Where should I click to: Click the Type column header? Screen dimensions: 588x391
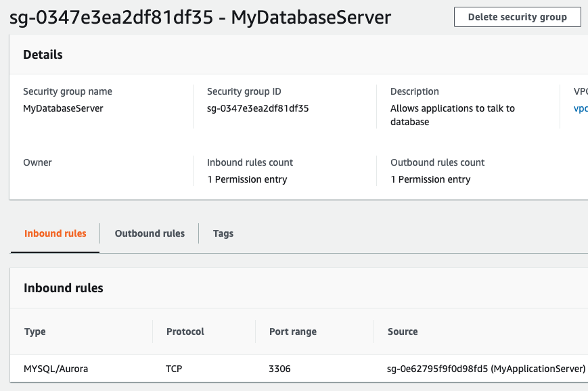tap(35, 331)
